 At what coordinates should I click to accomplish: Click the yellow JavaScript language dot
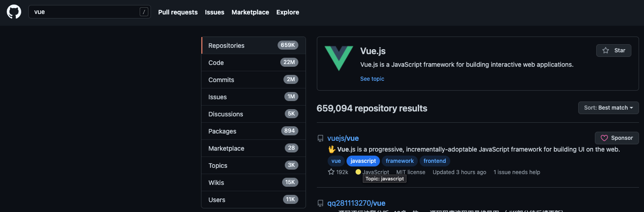point(358,172)
